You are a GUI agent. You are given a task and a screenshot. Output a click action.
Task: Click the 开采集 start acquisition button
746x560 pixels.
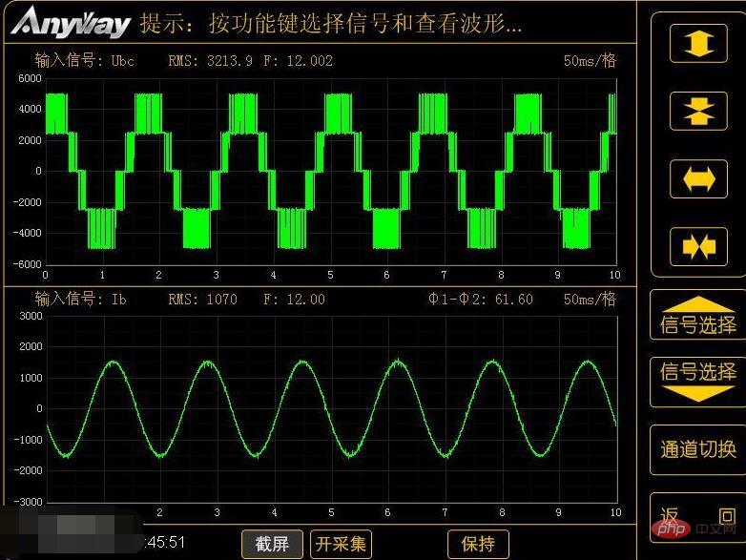point(341,544)
